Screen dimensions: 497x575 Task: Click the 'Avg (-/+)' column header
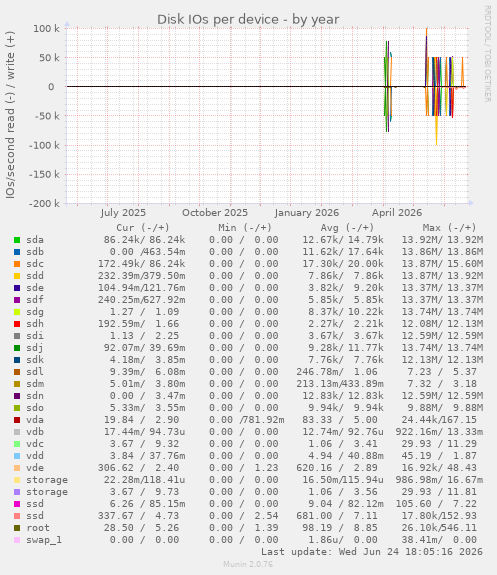(x=347, y=228)
